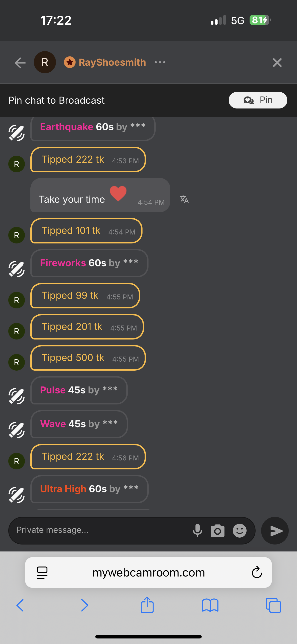Close the private chat with X
297x644 pixels.
click(277, 62)
